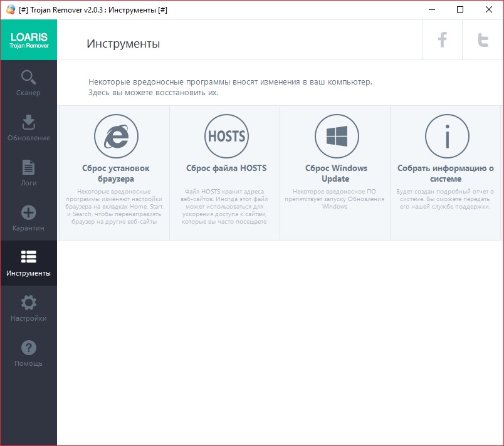Switch to Обновление section label
This screenshot has width=504, height=446.
pyautogui.click(x=29, y=138)
